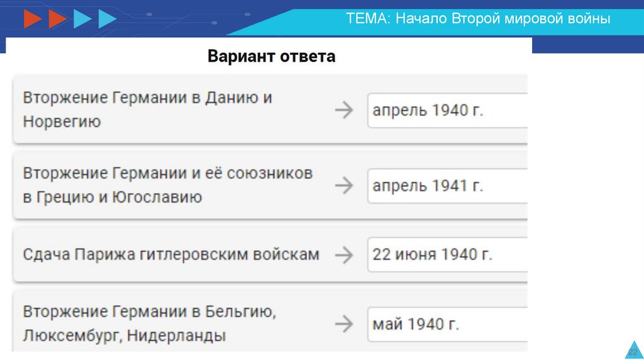
Task: Click the word 'ТЕМА:' in the header
Action: point(368,19)
